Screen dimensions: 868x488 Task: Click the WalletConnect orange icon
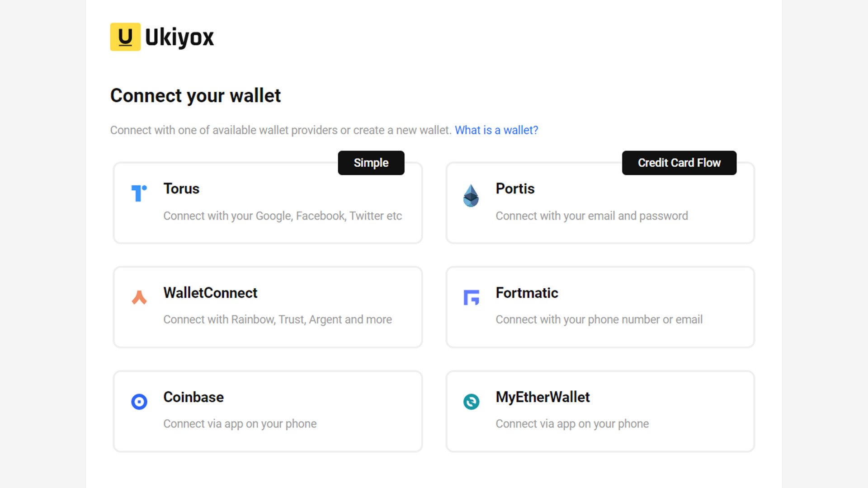[139, 297]
